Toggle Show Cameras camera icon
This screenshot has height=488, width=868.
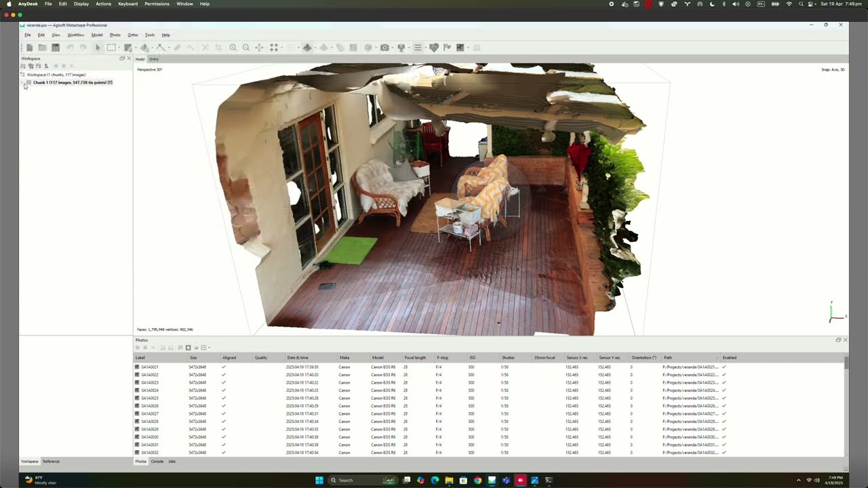(x=384, y=47)
